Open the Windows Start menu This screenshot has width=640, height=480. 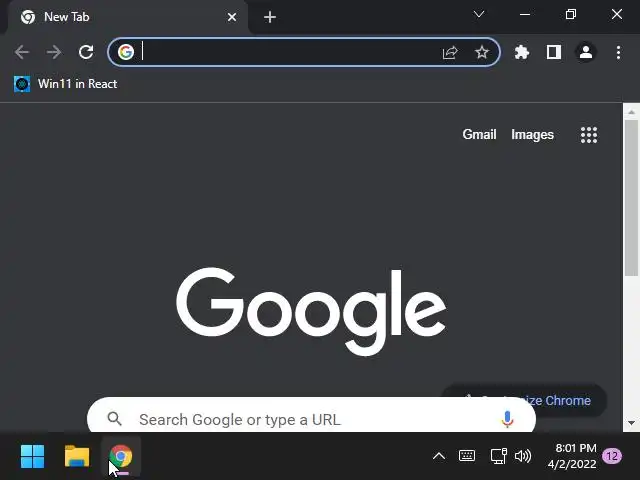[32, 456]
